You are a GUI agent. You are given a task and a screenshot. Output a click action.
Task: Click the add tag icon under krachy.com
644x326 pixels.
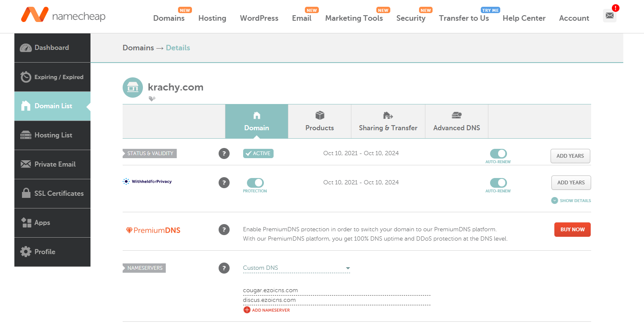[152, 99]
